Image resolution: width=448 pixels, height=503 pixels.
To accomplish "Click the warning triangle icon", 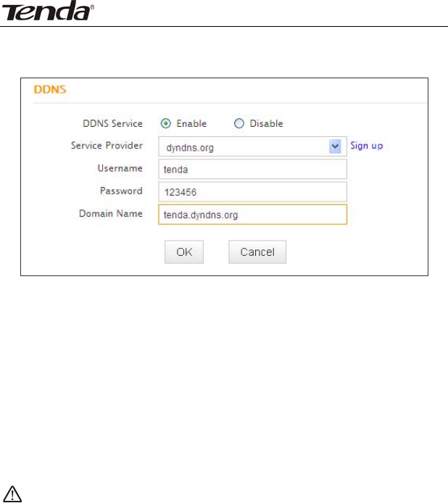I will [x=12, y=494].
